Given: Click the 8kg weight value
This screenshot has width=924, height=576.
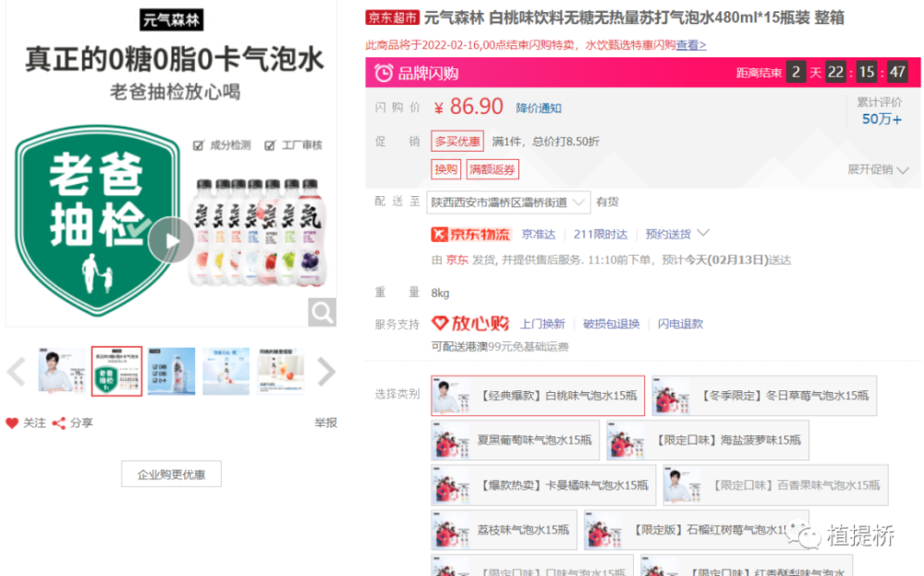Looking at the screenshot, I should 440,293.
